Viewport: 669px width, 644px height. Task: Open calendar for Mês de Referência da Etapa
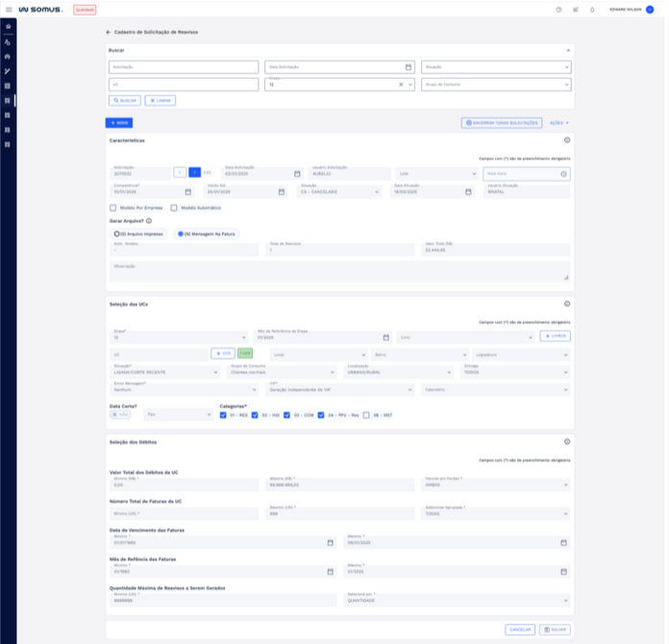click(x=384, y=337)
